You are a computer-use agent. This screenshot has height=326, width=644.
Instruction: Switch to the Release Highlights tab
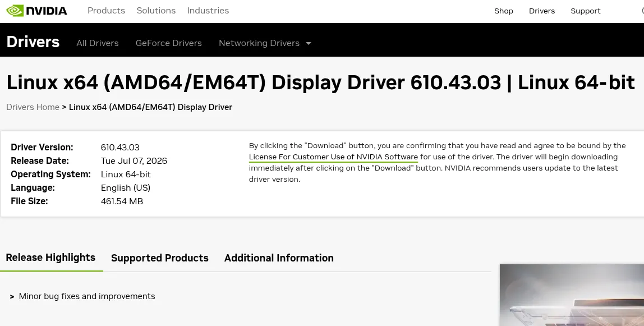point(50,258)
